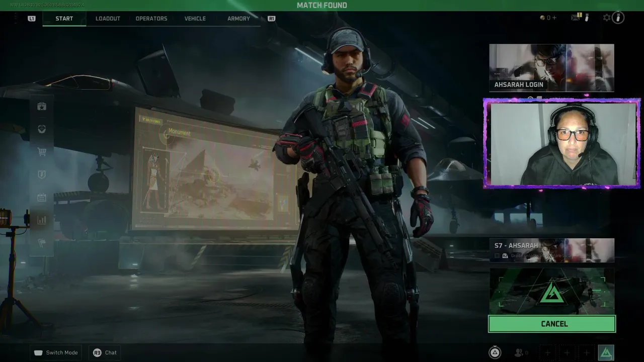Switch to the VEHICLE tab
Screen dimensions: 644x362
[x=195, y=19]
